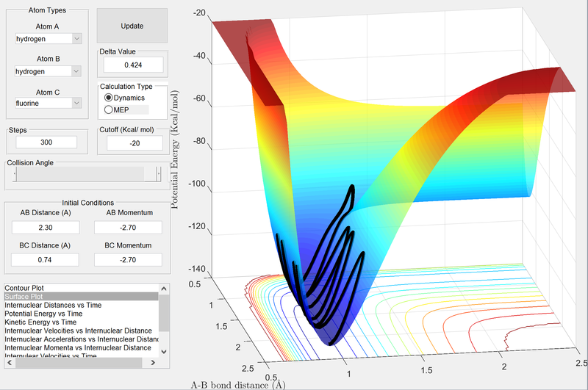Select Internuclear Distances vs Time
588x390 pixels.
[x=82, y=305]
